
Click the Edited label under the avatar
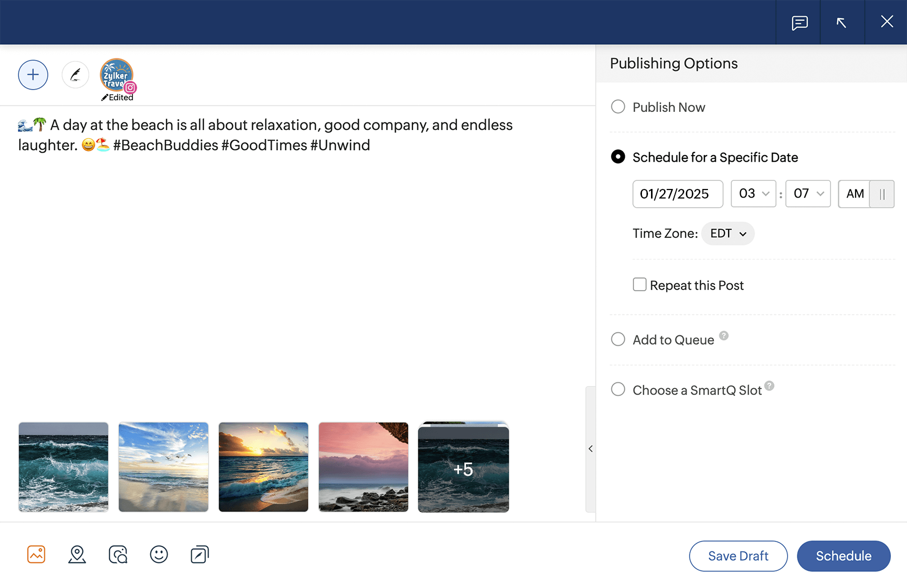[117, 98]
